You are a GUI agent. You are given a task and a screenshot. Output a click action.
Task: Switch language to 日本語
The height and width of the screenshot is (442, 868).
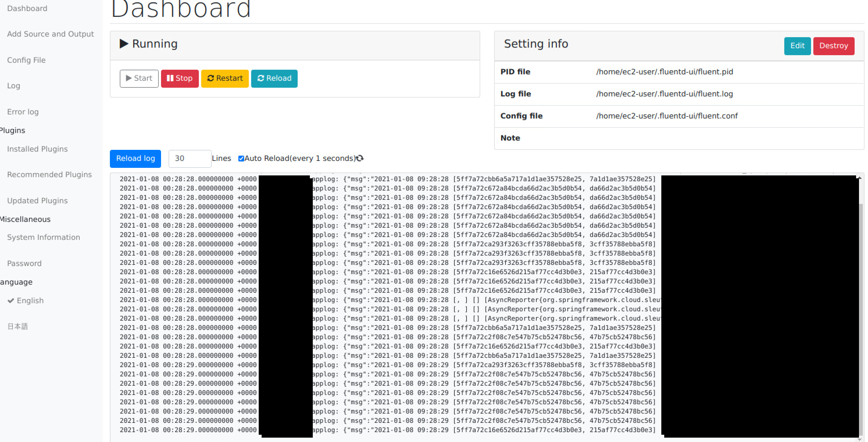(17, 326)
